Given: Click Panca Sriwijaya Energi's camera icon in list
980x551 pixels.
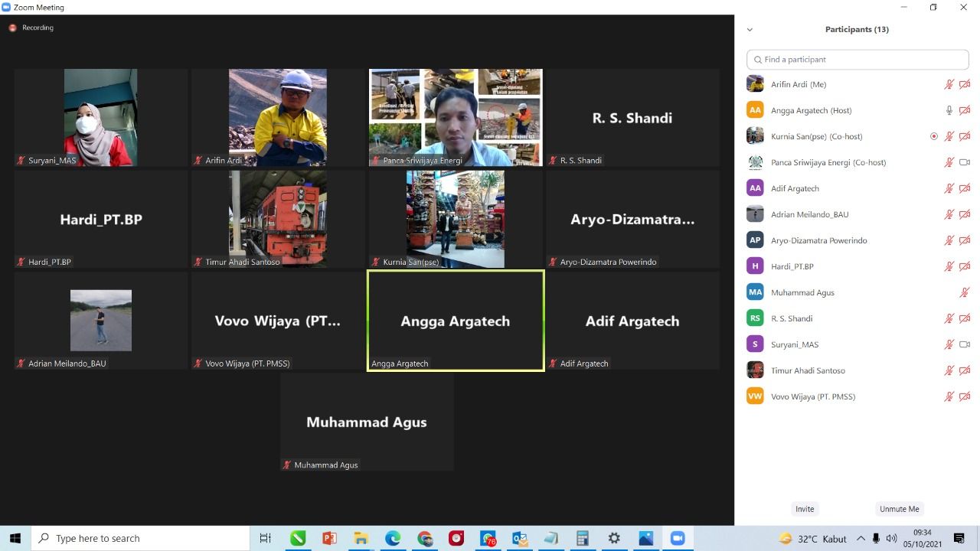Looking at the screenshot, I should pyautogui.click(x=965, y=162).
